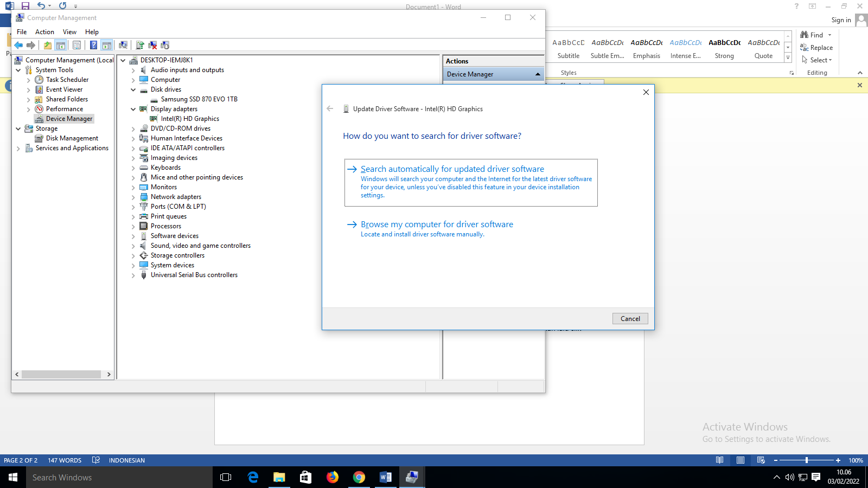Viewport: 868px width, 488px height.
Task: Click Cancel in the driver update dialog
Action: coord(630,319)
